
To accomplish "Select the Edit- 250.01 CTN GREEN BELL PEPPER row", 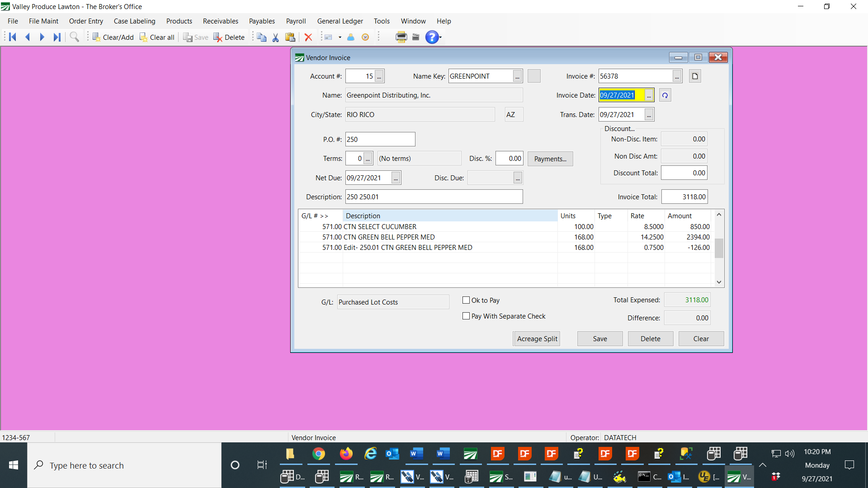I will pos(505,248).
